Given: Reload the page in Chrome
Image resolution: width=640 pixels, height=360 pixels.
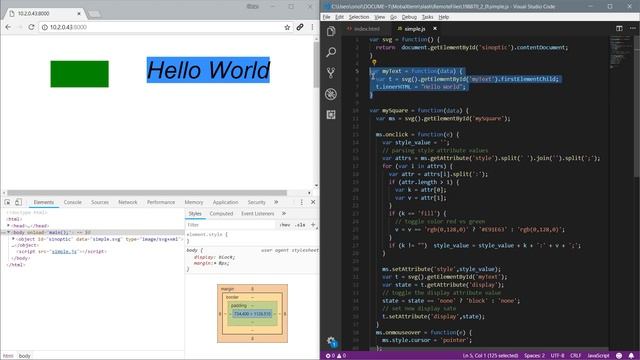Looking at the screenshot, I should pos(31,27).
